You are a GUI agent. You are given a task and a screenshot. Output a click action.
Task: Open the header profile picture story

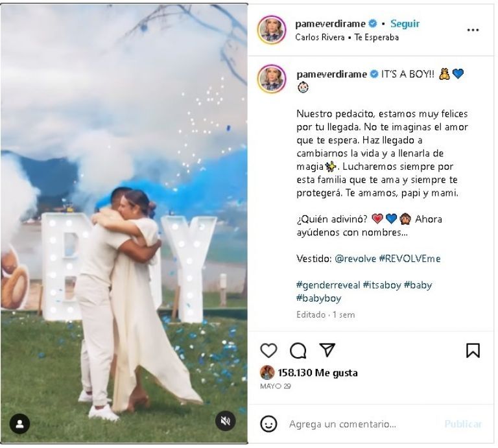pyautogui.click(x=272, y=30)
